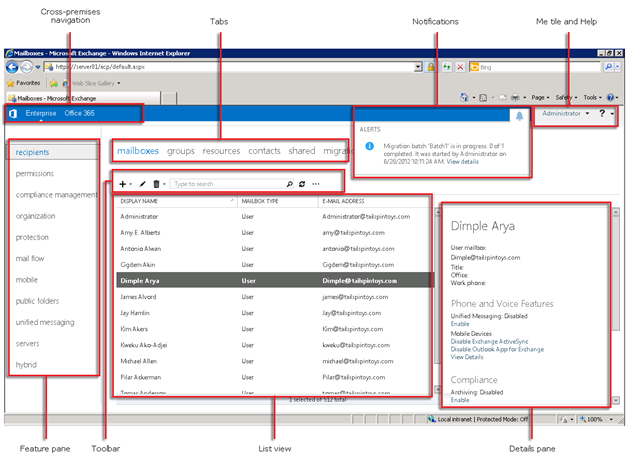Open the Page menu dropdown

coord(540,97)
